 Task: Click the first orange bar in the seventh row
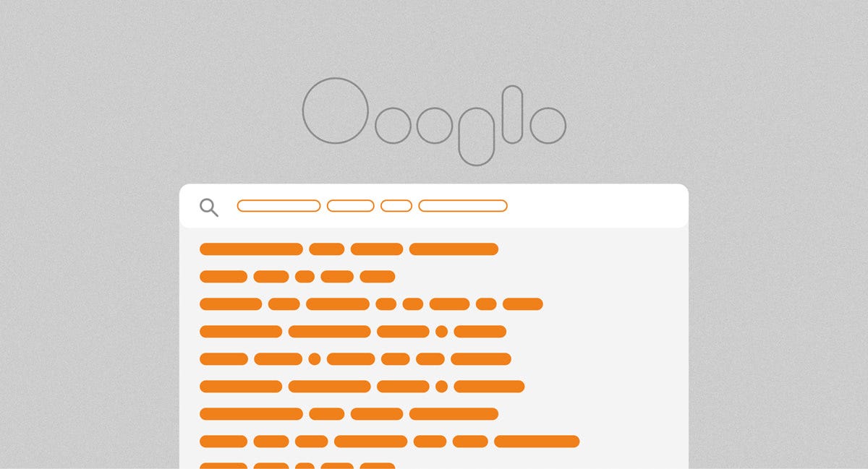coord(251,414)
